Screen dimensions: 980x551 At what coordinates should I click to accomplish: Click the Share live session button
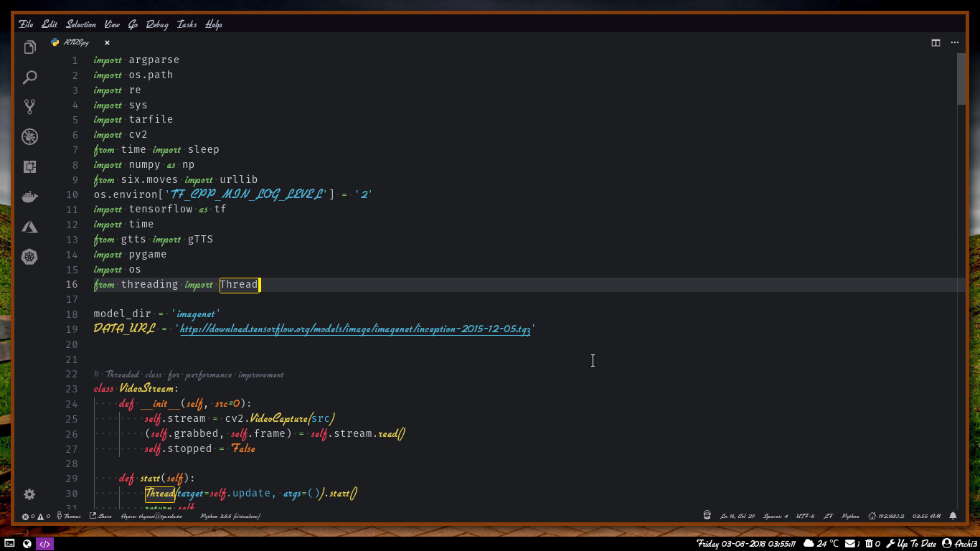100,515
